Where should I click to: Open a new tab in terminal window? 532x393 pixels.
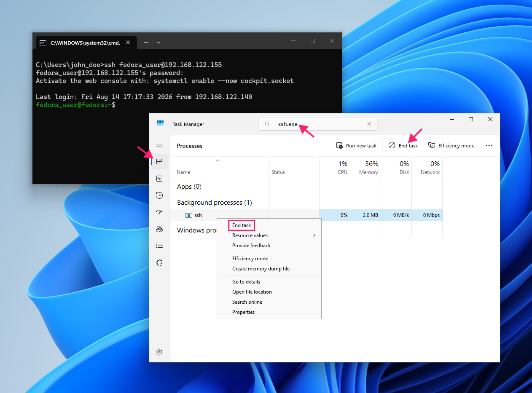pos(146,43)
